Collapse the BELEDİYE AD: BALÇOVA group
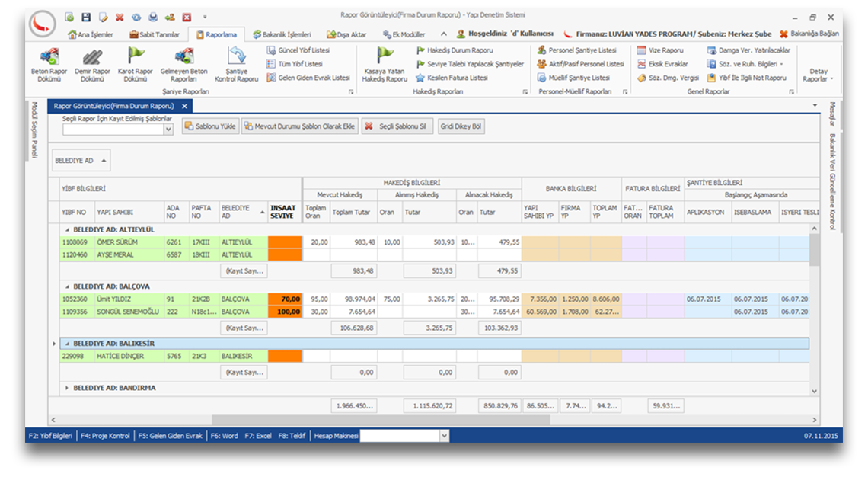The image size is (868, 480). point(67,286)
